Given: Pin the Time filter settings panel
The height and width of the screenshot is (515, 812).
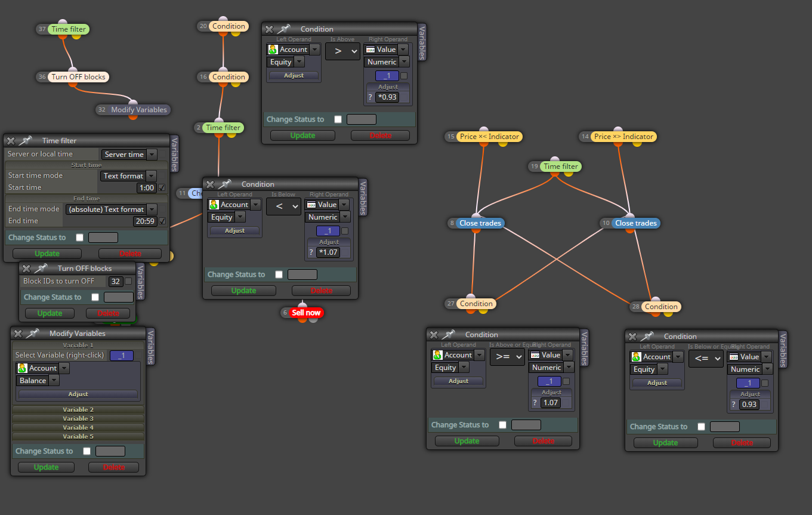Looking at the screenshot, I should pyautogui.click(x=25, y=141).
